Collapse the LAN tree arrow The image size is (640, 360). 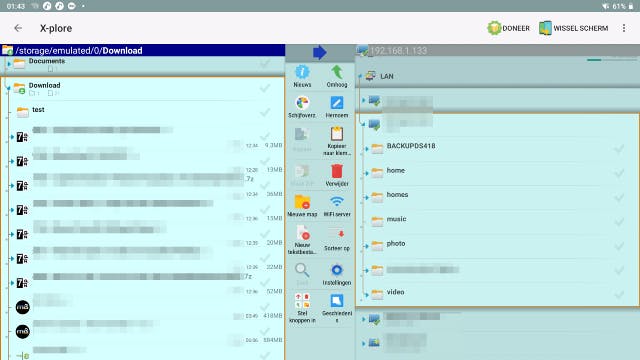tap(360, 76)
